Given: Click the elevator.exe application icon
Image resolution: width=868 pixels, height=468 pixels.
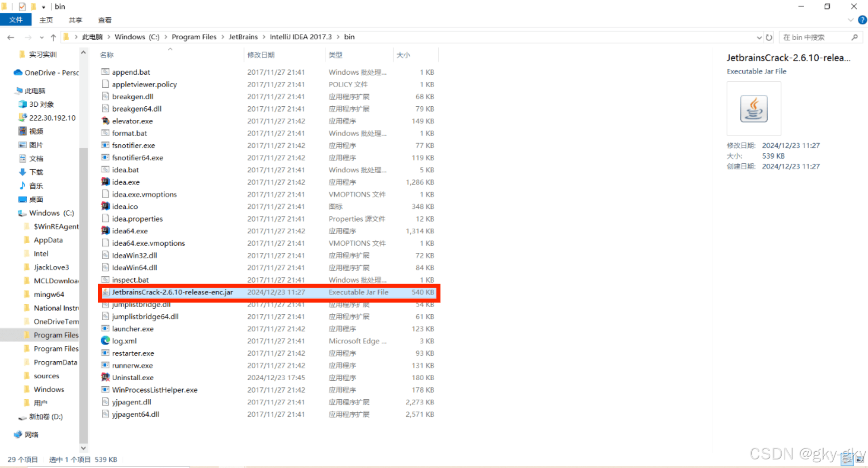Looking at the screenshot, I should (x=105, y=121).
